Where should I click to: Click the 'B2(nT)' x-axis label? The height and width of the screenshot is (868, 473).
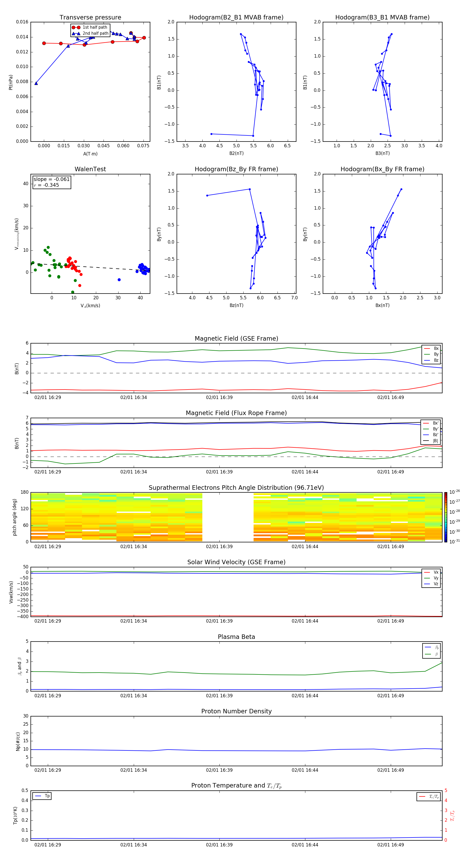(236, 153)
